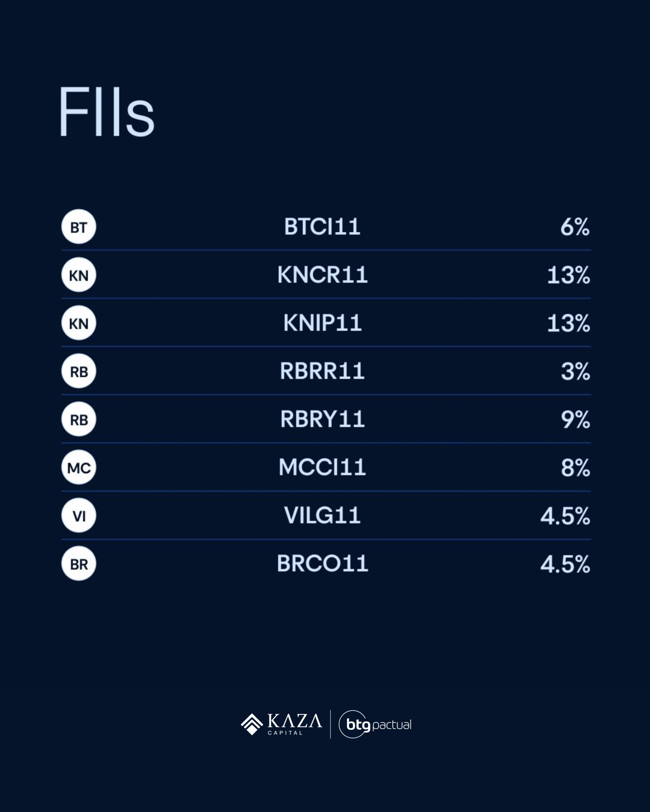Click the 6% allocation for BTCI11
Screen dimensions: 650x812
click(x=575, y=227)
